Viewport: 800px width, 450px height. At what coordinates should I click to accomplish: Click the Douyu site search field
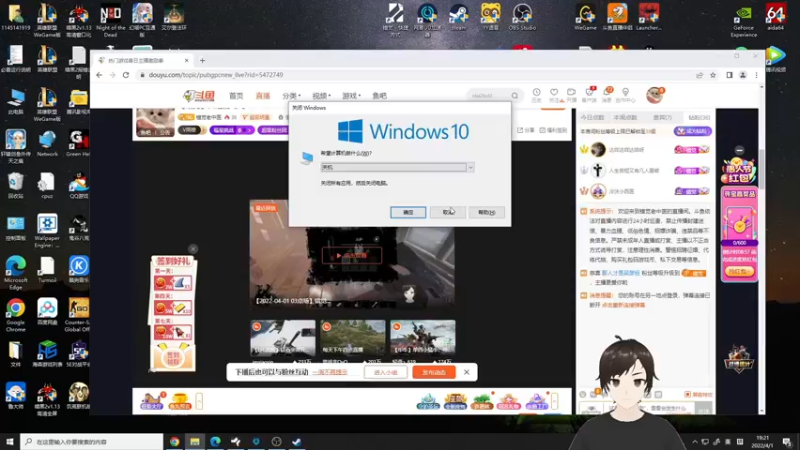pos(489,95)
